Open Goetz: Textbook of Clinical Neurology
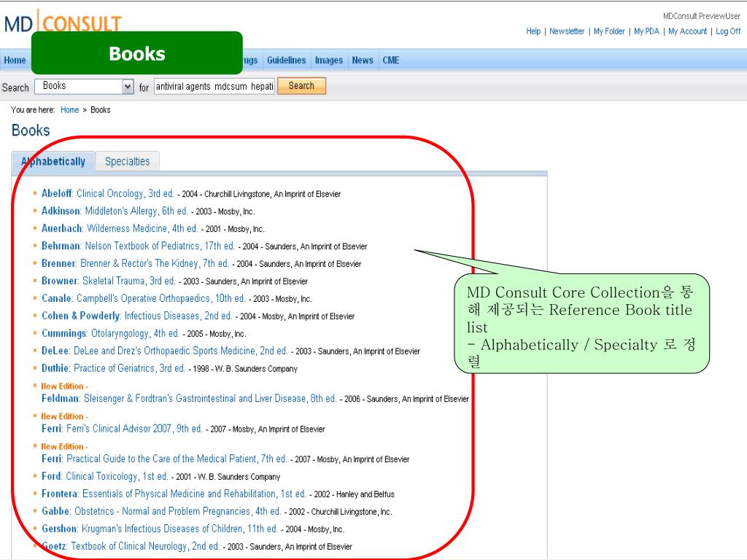The image size is (747, 560). click(x=131, y=546)
